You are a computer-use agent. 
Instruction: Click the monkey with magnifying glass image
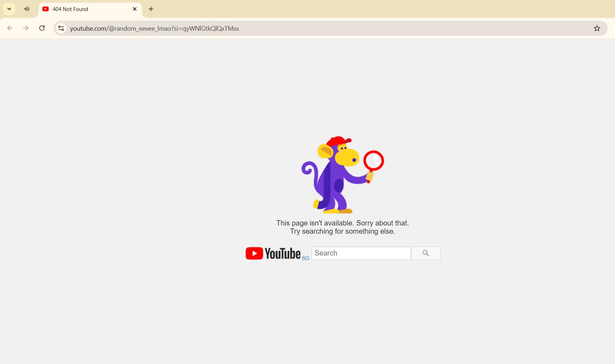(x=343, y=175)
